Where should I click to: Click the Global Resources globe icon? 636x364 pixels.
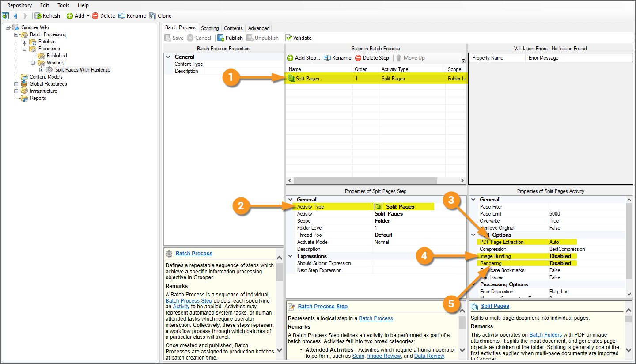25,84
